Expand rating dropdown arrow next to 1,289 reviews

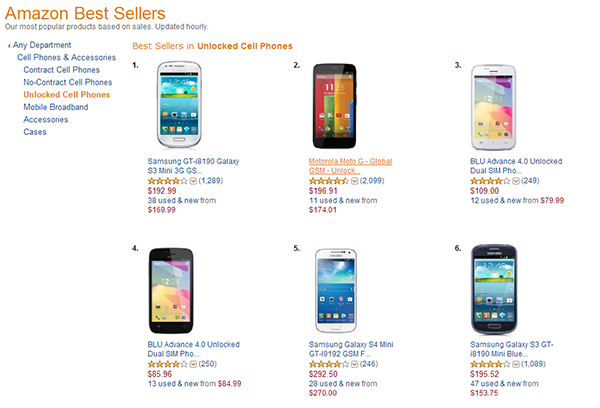point(193,181)
